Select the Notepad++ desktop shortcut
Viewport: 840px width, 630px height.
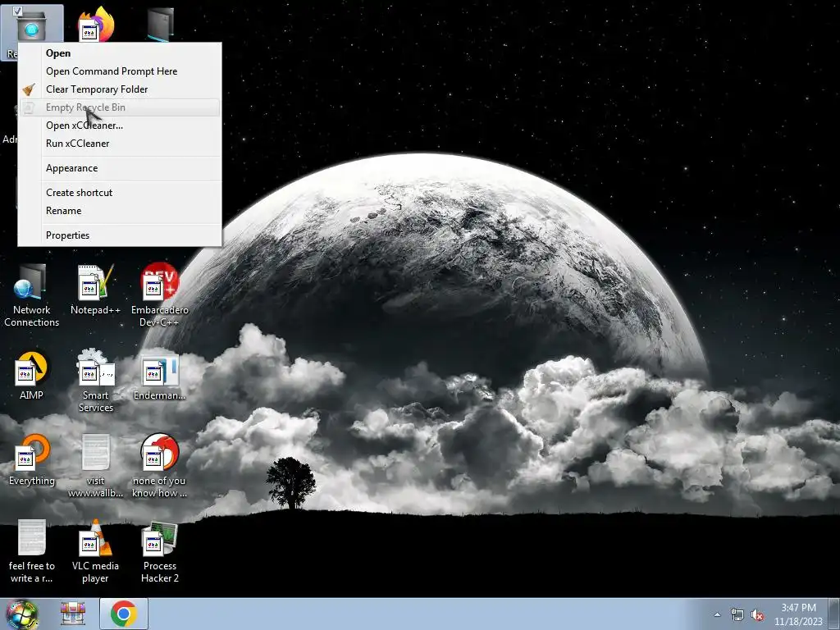click(x=95, y=290)
